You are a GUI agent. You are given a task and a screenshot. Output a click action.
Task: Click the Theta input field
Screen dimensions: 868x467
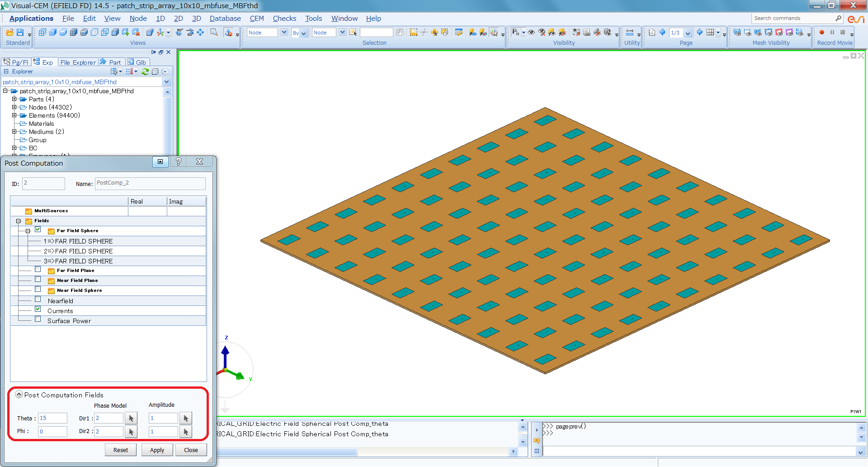coord(52,418)
